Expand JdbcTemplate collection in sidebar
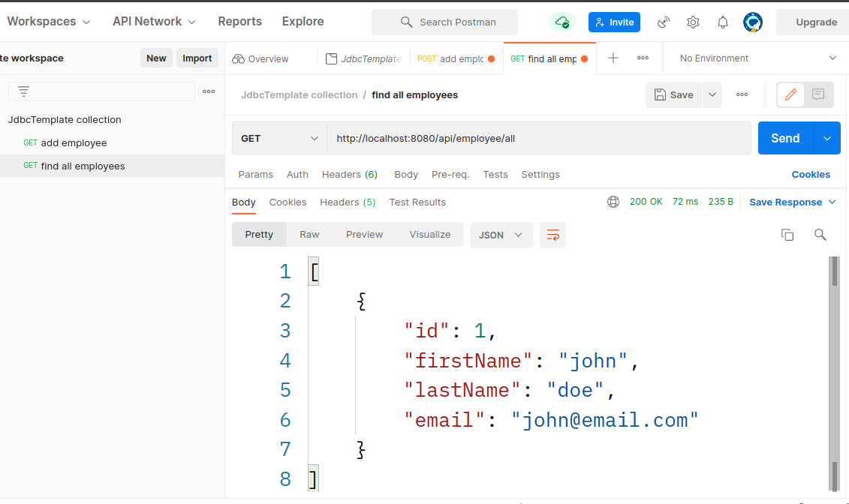The image size is (849, 504). point(65,119)
